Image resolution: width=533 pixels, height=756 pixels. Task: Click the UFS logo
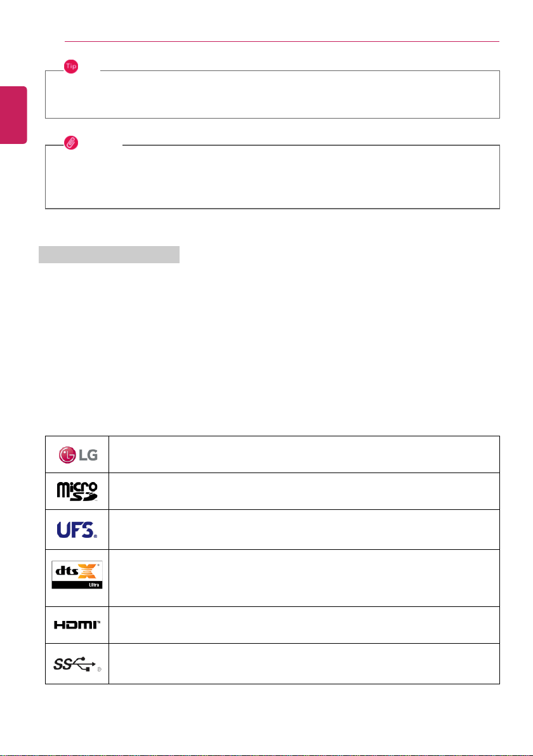click(x=77, y=530)
